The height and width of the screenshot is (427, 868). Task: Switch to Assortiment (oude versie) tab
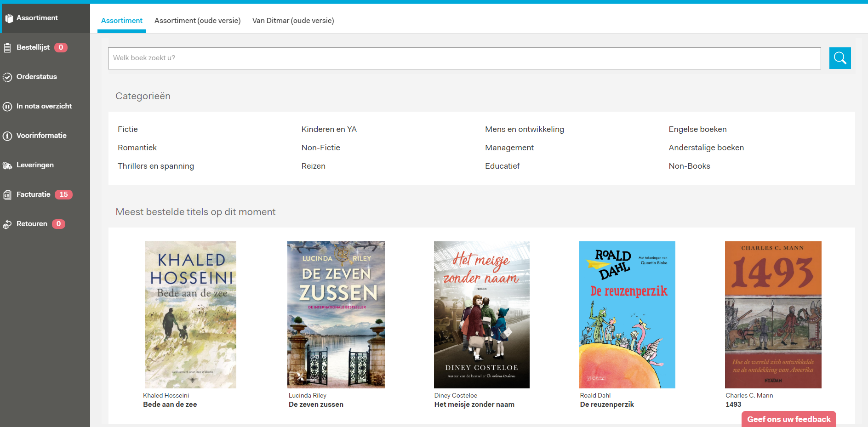click(x=198, y=21)
